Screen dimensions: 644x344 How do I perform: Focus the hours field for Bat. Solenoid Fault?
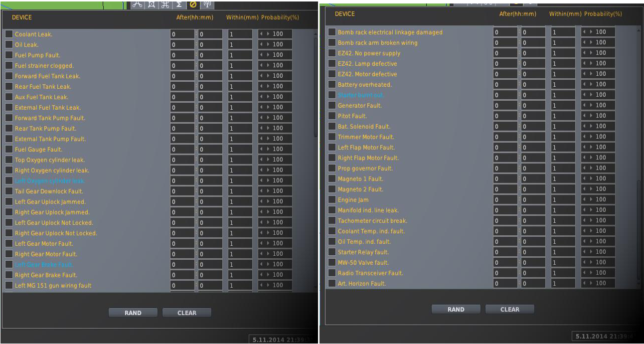pyautogui.click(x=505, y=126)
